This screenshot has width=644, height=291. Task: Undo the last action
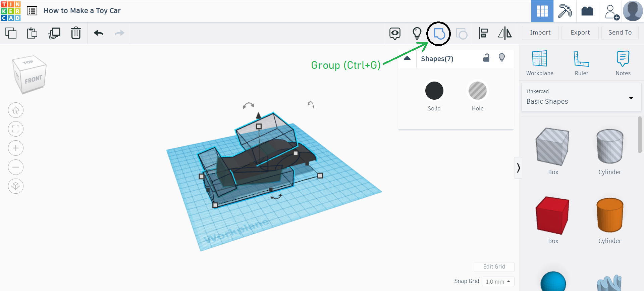[x=99, y=33]
